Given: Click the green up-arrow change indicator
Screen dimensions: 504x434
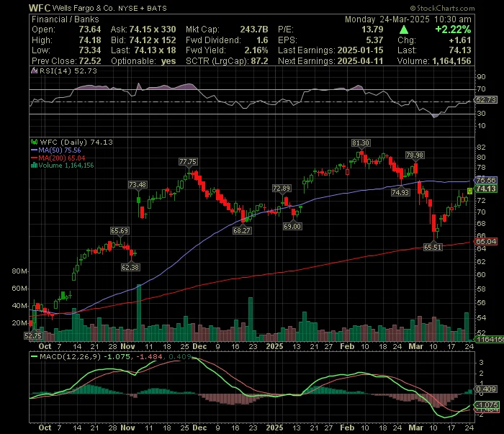Looking at the screenshot, I should (x=404, y=30).
